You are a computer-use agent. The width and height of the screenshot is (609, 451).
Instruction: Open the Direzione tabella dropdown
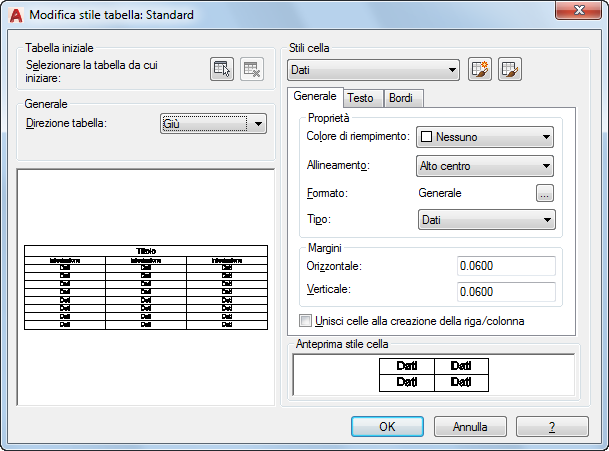coord(213,124)
